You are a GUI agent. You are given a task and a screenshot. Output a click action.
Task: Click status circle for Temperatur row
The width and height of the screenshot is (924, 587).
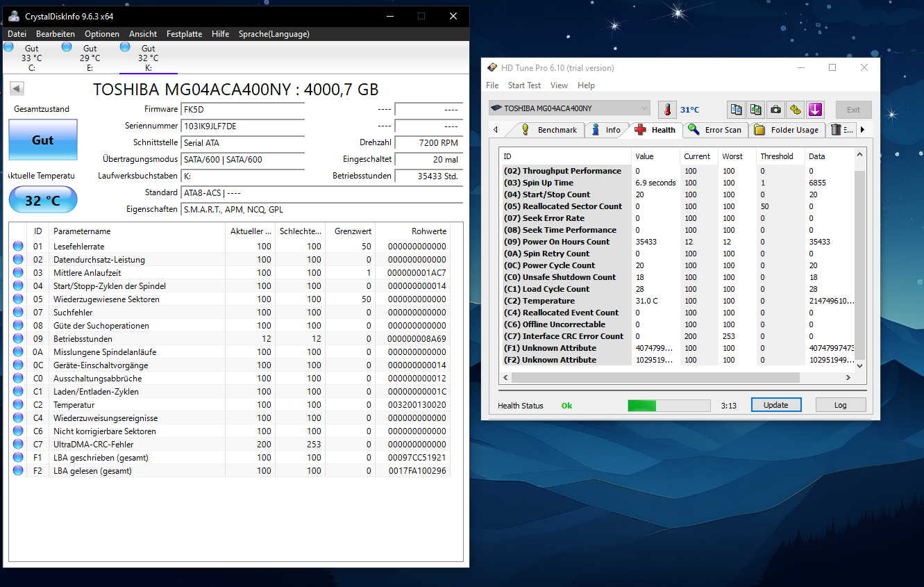click(18, 404)
